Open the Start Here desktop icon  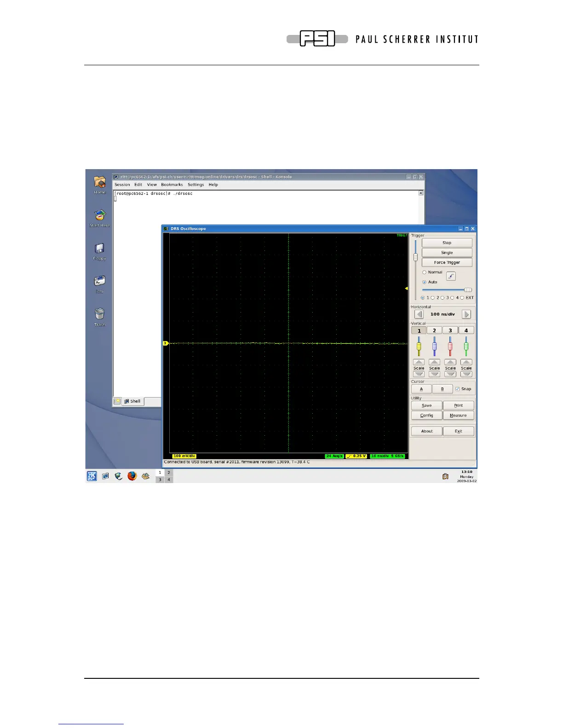100,218
